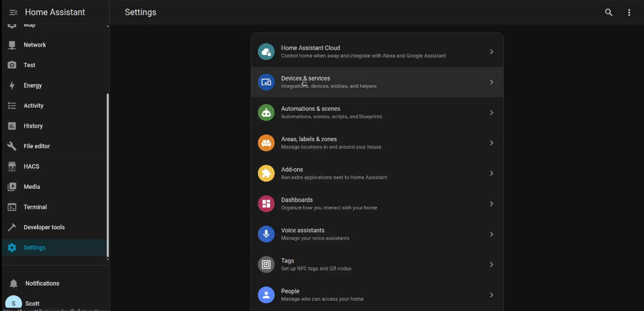Click the Tags NFC icon
The image size is (644, 311).
pos(266,264)
